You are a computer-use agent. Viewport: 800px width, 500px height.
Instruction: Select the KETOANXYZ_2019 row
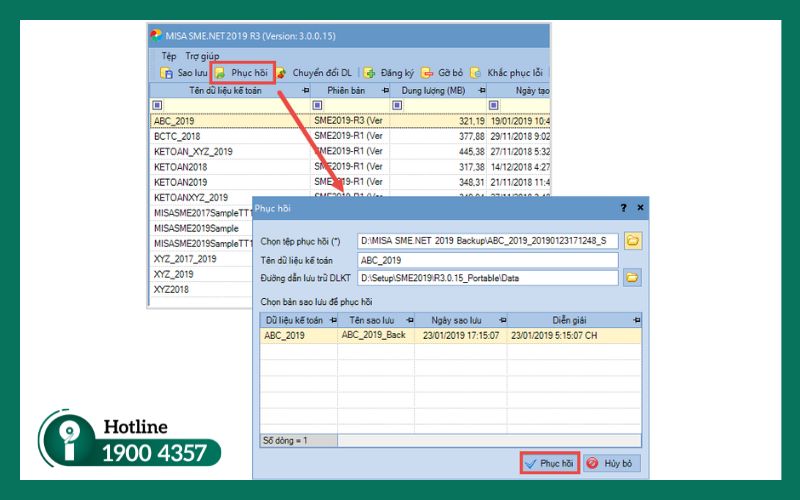202,197
